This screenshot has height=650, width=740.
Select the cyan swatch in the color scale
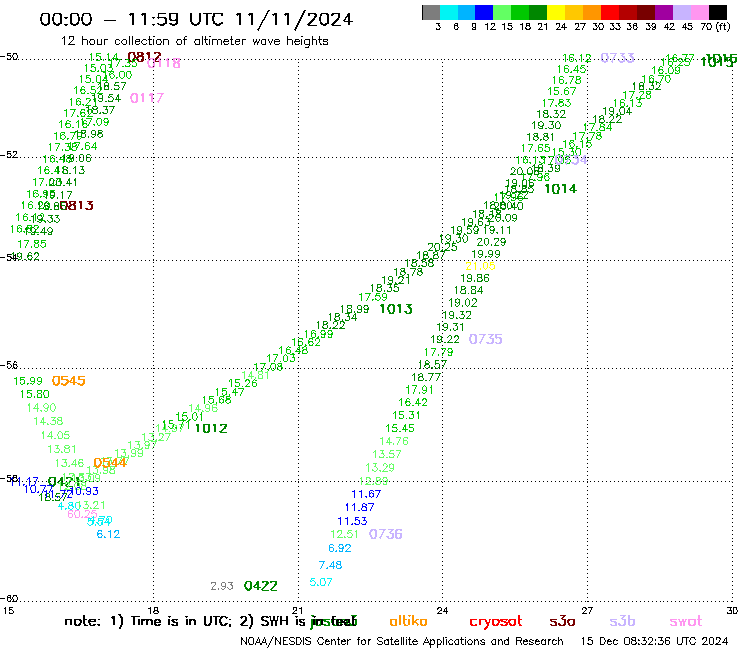[449, 12]
